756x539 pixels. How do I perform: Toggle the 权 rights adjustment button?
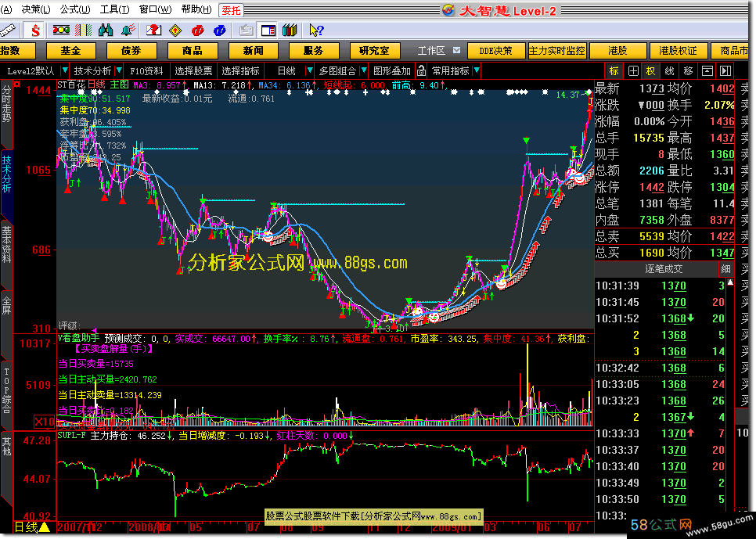point(651,71)
